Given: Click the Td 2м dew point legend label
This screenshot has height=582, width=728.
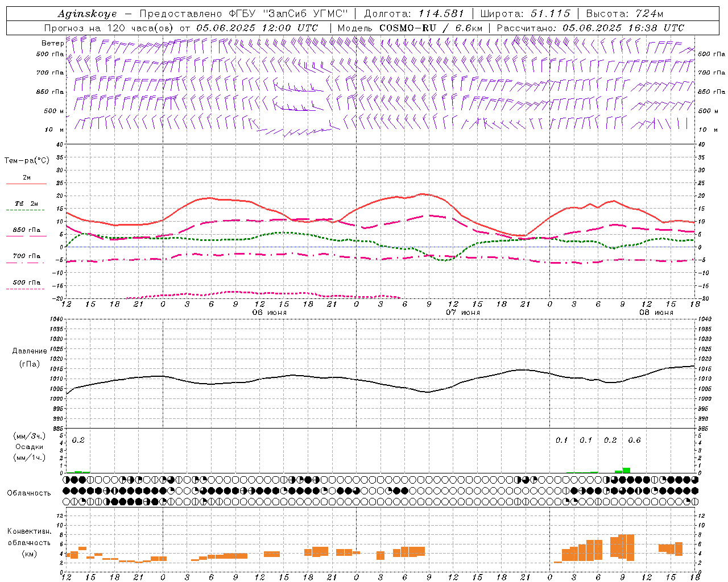Looking at the screenshot, I should pos(26,203).
